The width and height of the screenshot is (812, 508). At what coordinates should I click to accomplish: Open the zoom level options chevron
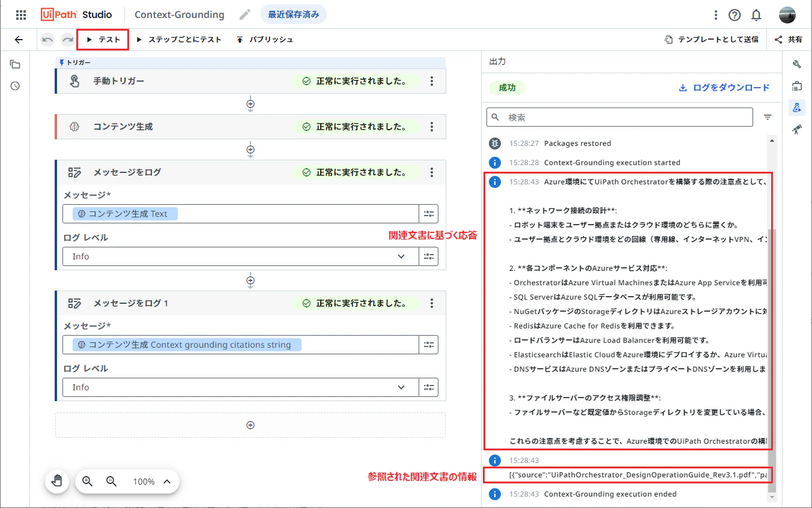[x=167, y=481]
